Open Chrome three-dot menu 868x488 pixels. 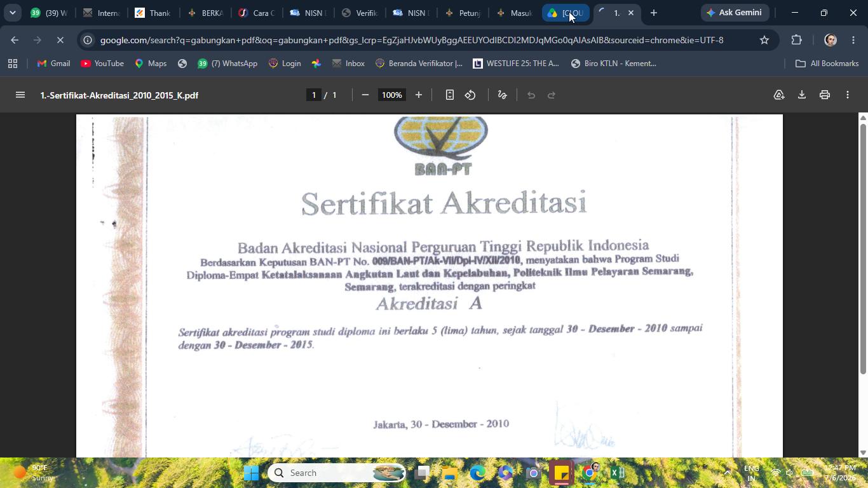click(853, 40)
